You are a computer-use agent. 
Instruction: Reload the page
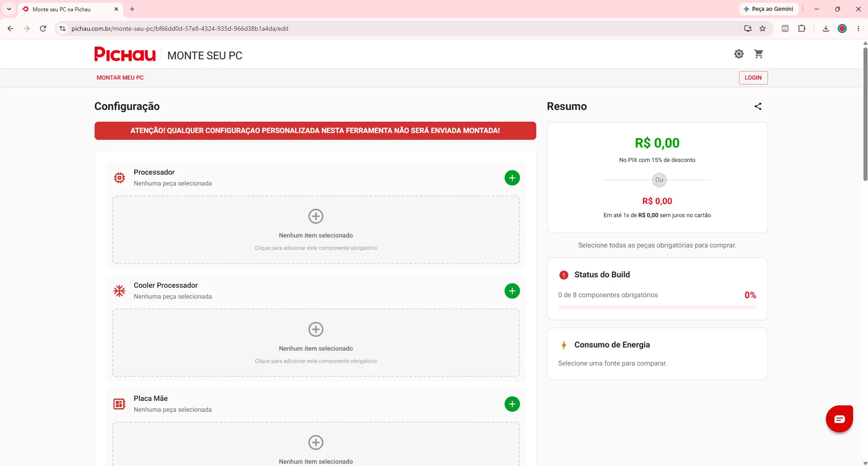point(43,29)
